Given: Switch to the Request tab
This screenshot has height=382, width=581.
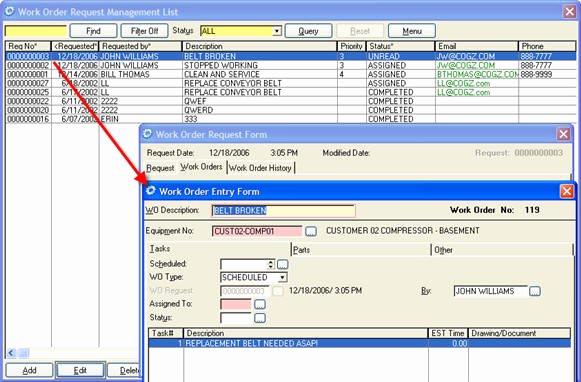Looking at the screenshot, I should coord(160,168).
